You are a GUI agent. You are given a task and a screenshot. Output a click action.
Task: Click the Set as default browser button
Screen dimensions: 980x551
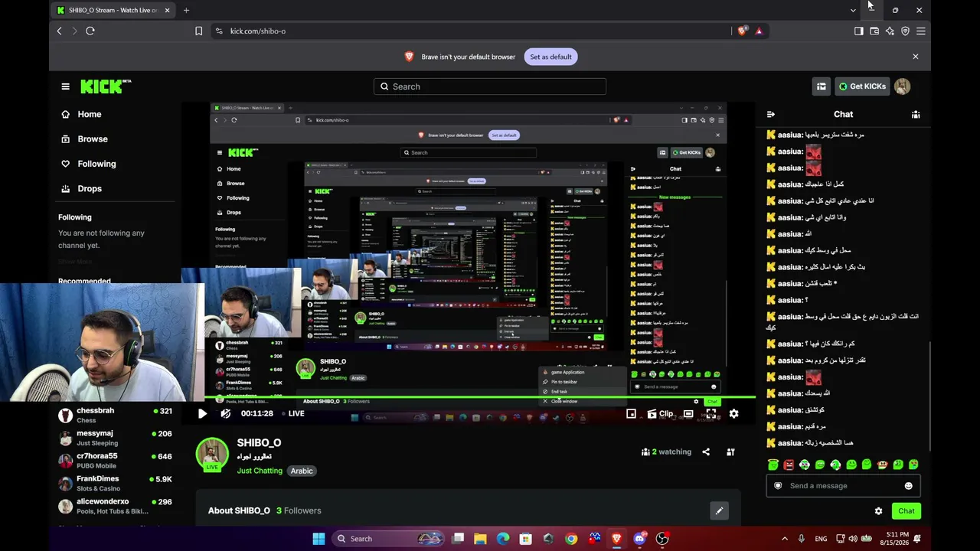click(x=550, y=57)
